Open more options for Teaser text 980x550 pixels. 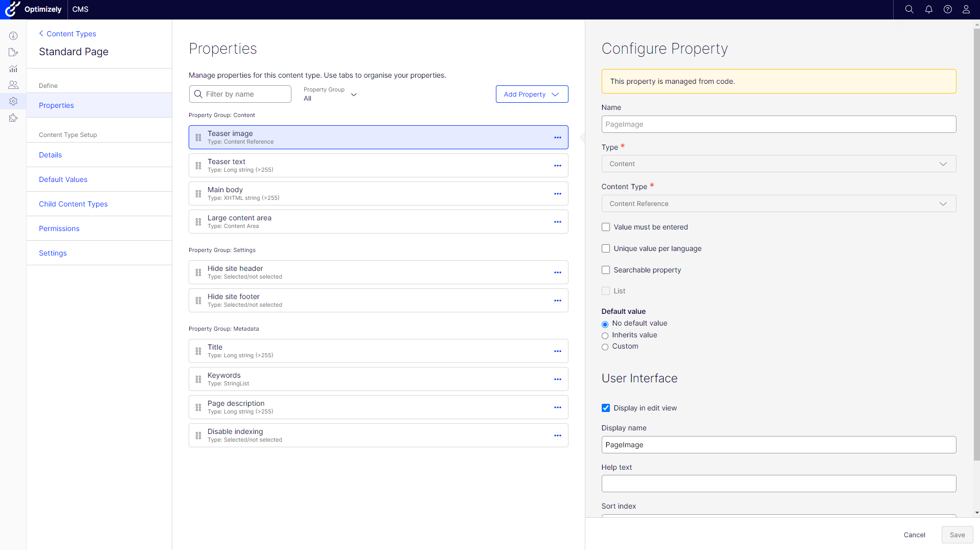557,166
